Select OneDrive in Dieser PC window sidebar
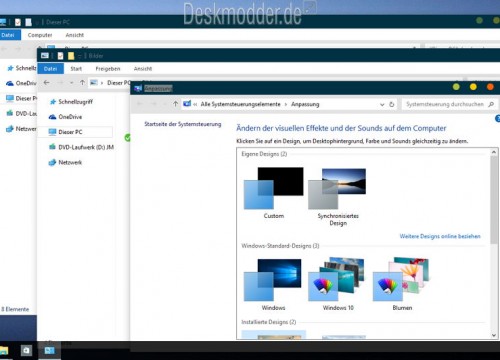 [21, 83]
